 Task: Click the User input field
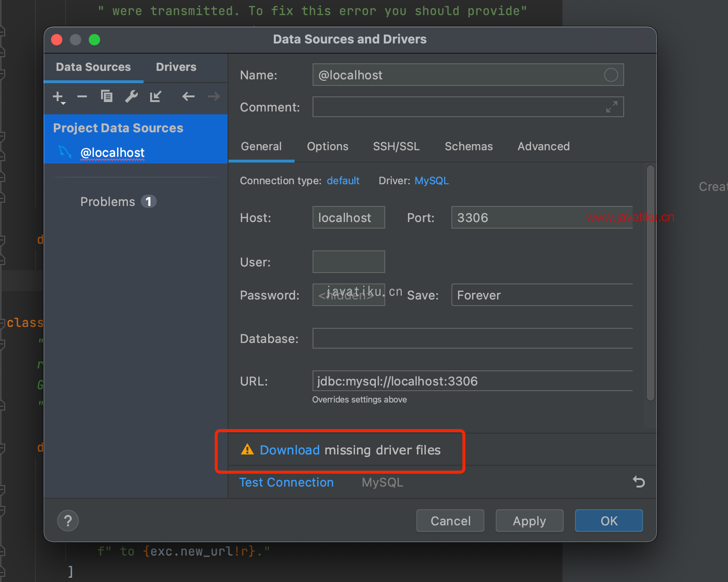348,262
